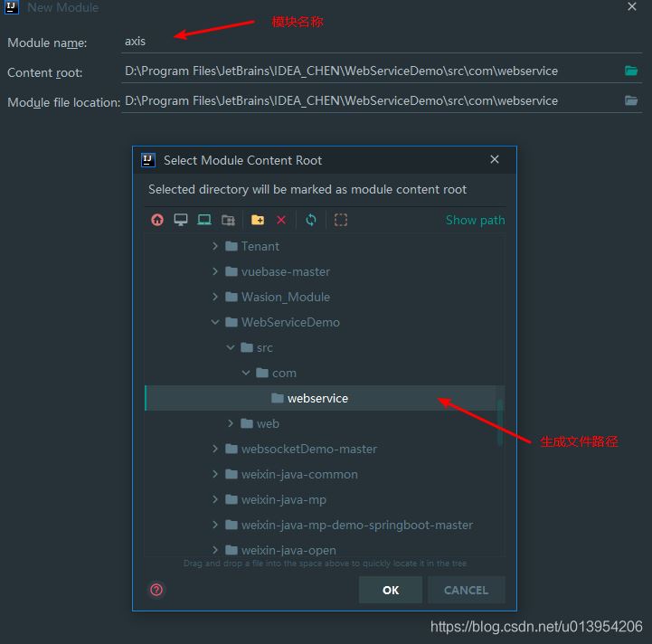This screenshot has width=652, height=644.
Task: Open the help question mark icon
Action: click(x=156, y=590)
